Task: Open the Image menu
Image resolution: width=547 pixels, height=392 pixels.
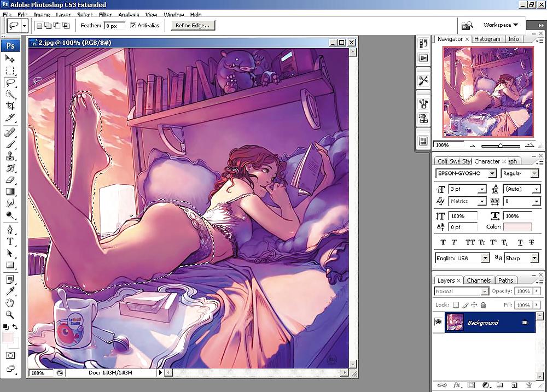Action: pyautogui.click(x=42, y=15)
